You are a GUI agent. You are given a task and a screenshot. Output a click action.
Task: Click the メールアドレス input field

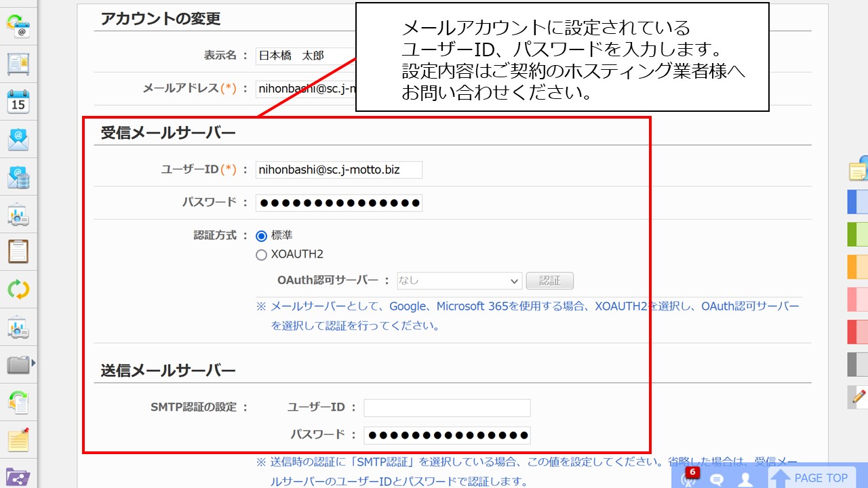[306, 88]
